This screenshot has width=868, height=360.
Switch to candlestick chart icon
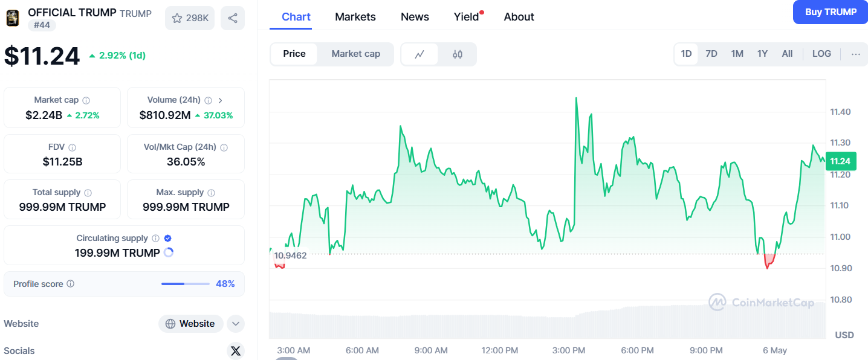(x=458, y=54)
